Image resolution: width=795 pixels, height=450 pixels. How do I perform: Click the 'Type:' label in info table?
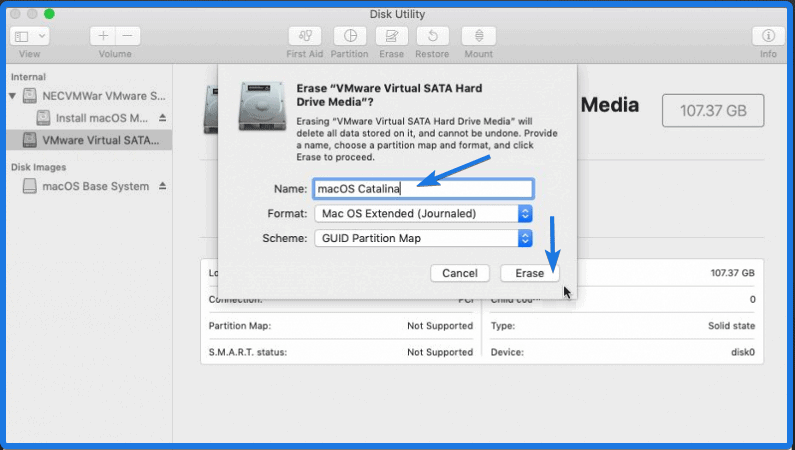click(502, 326)
